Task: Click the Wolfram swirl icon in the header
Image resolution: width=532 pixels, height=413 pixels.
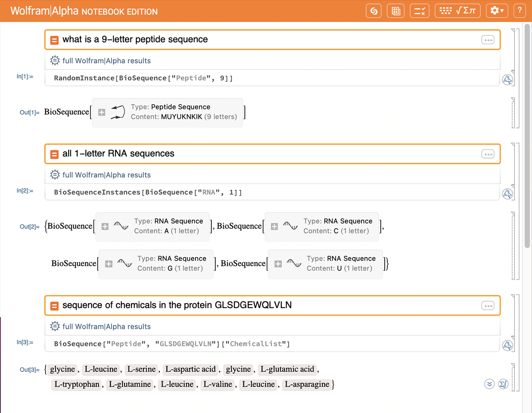Action: click(374, 11)
